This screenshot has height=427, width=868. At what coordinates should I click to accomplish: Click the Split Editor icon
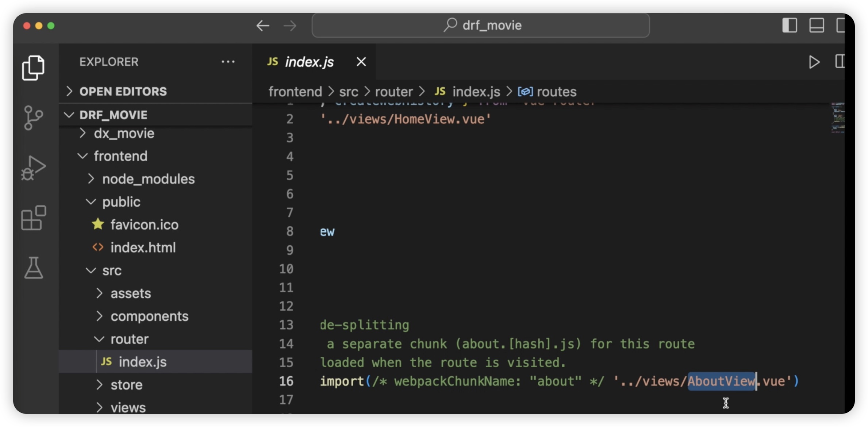[x=840, y=61]
